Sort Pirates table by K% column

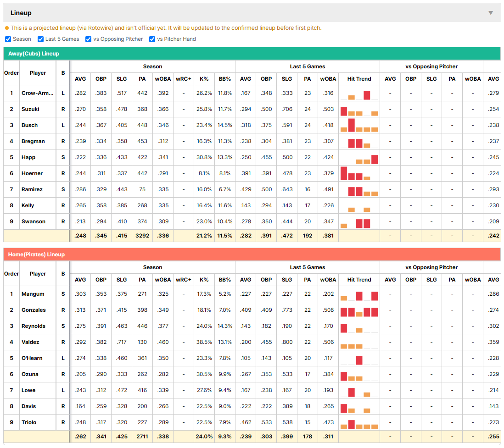coord(204,280)
